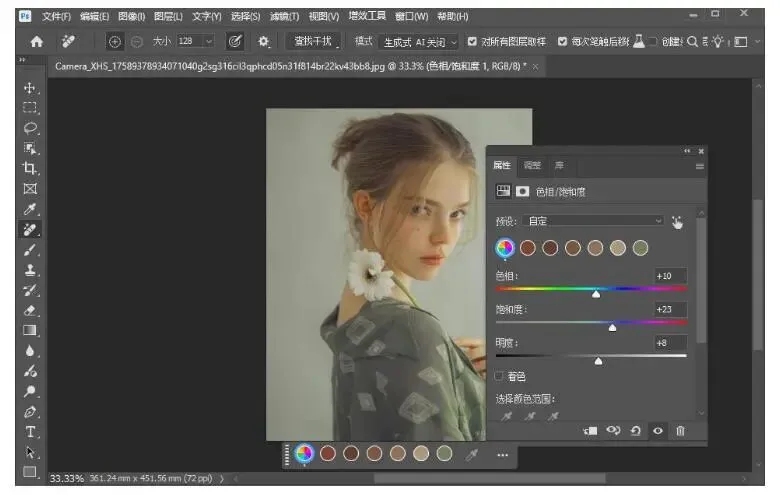Toggle 对所有图层取样 checkbox

pos(472,41)
